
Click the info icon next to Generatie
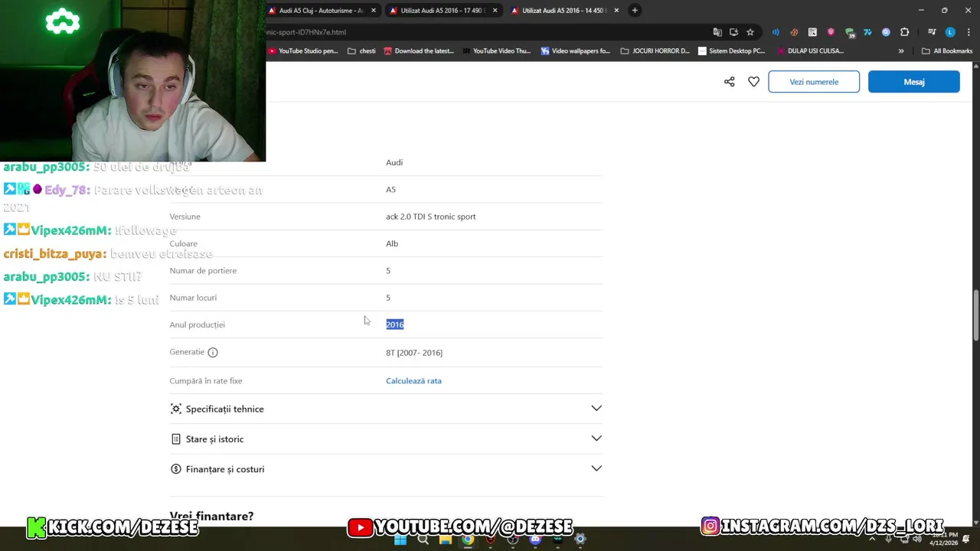(x=213, y=353)
